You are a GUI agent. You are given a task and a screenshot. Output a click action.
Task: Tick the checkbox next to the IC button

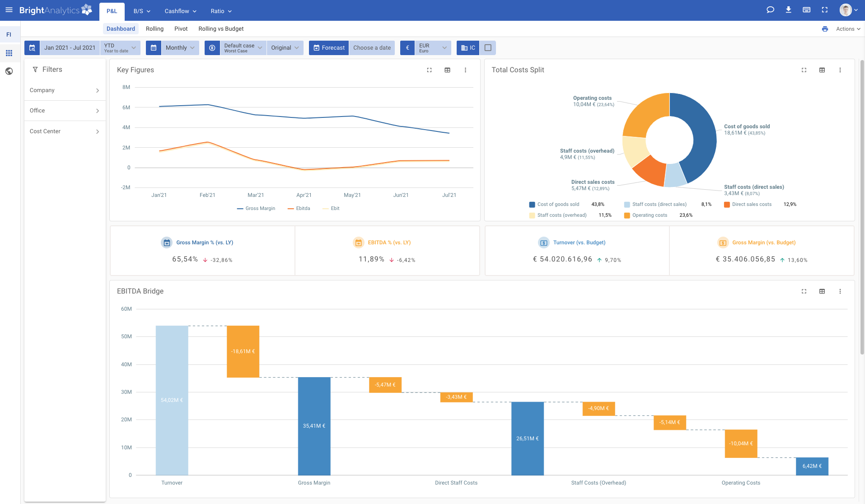point(488,47)
